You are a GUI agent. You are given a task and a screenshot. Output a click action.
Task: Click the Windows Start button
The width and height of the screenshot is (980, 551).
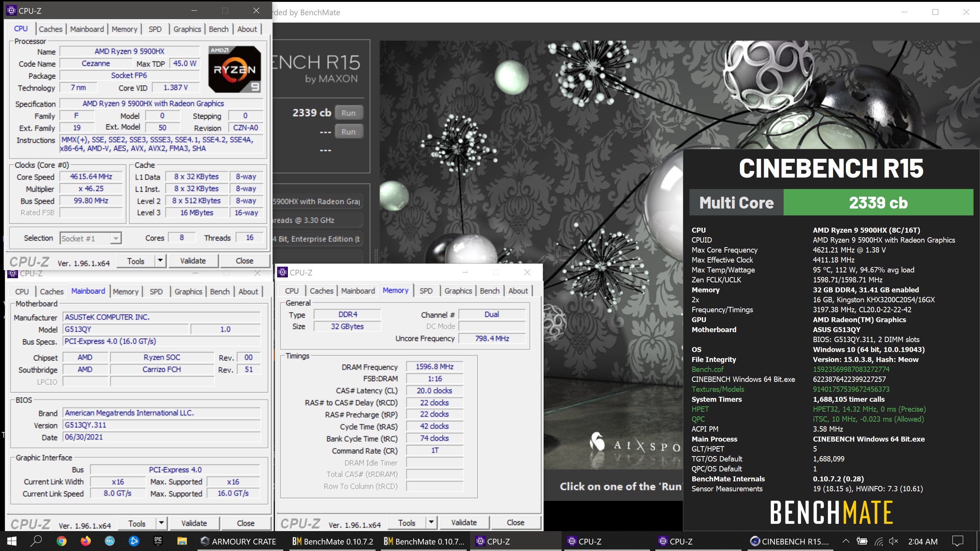[x=11, y=541]
